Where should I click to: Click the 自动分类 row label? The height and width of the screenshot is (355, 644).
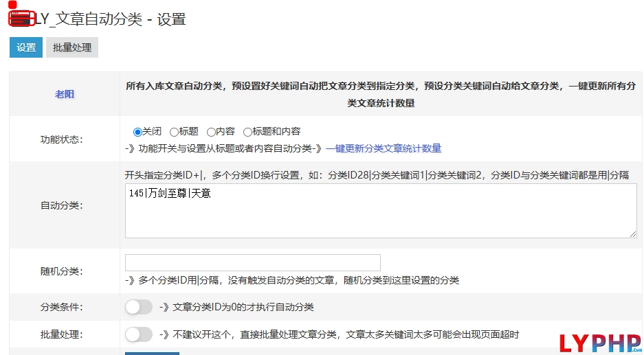pyautogui.click(x=61, y=205)
